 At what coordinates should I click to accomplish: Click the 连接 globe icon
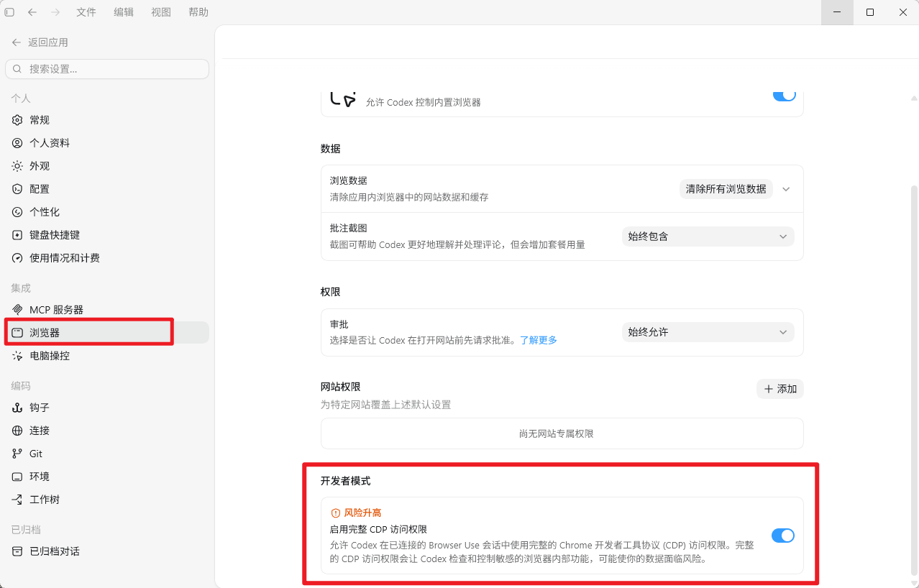coord(17,431)
